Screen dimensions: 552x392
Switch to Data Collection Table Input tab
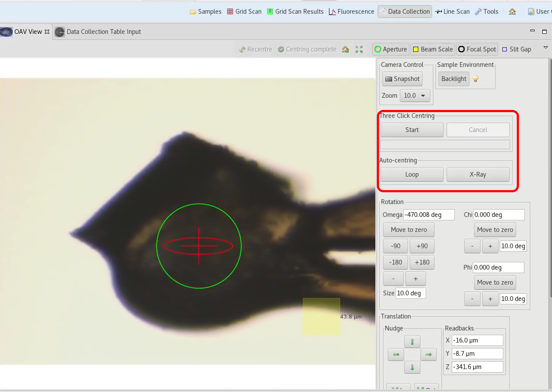point(104,31)
